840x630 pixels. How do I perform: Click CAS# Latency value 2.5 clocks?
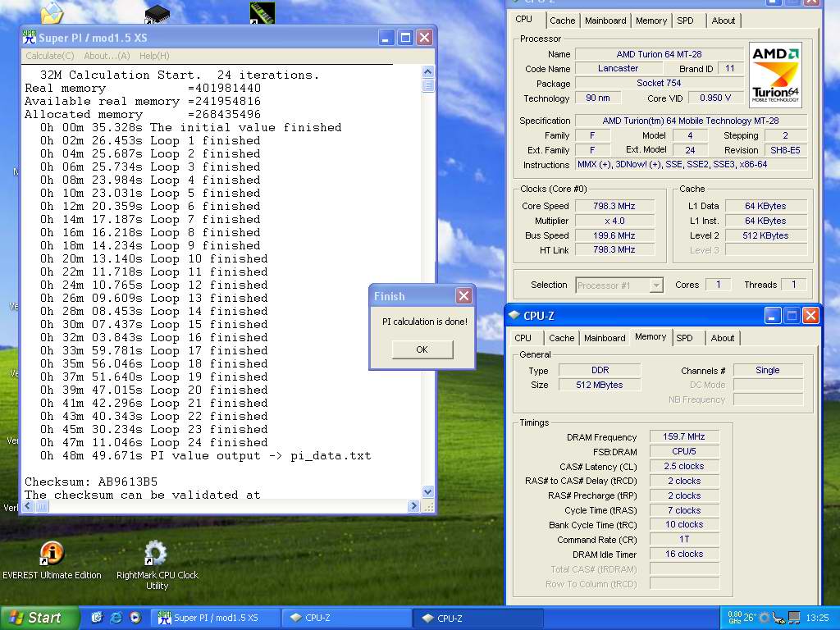pyautogui.click(x=683, y=466)
